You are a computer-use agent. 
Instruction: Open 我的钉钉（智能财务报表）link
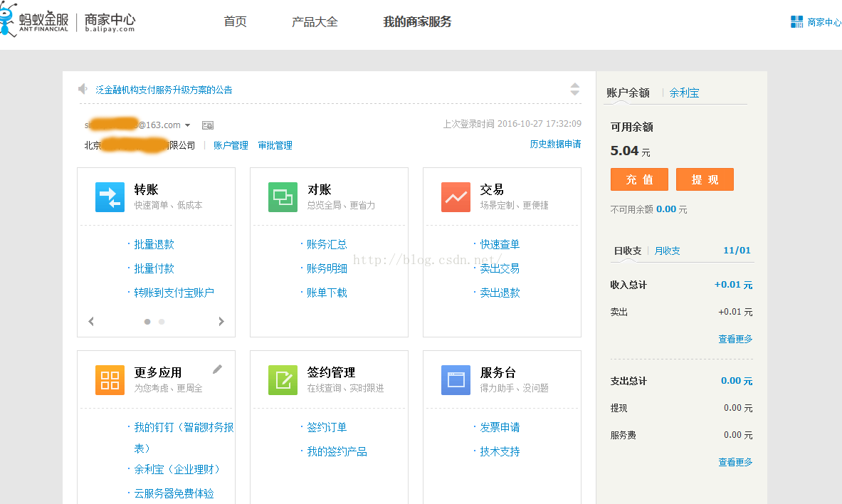point(184,437)
